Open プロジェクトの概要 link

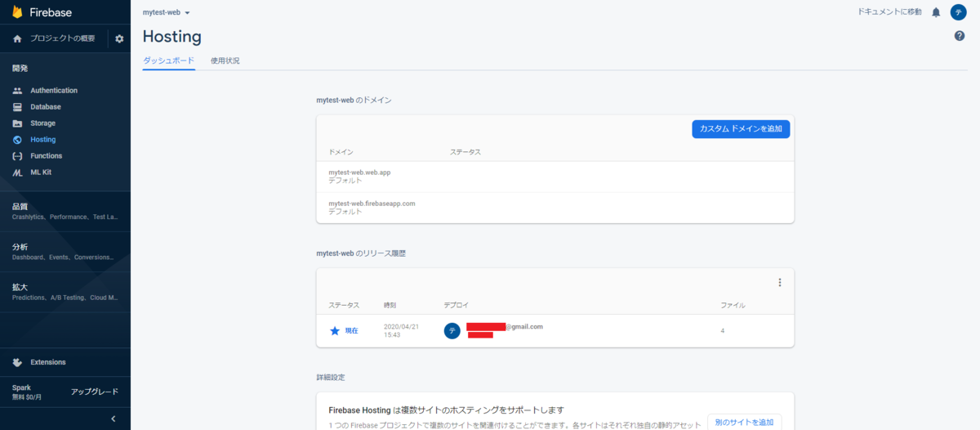coord(63,38)
